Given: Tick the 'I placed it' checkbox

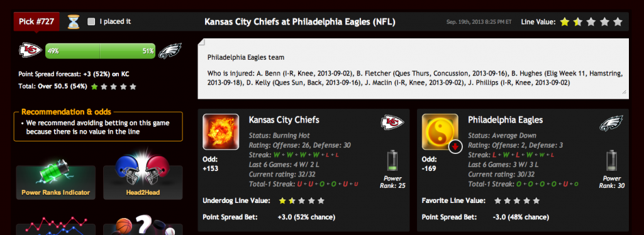Looking at the screenshot, I should pyautogui.click(x=91, y=22).
